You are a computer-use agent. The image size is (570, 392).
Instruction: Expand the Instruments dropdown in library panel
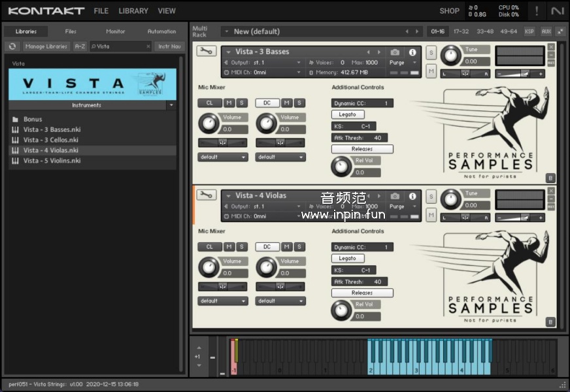point(171,105)
